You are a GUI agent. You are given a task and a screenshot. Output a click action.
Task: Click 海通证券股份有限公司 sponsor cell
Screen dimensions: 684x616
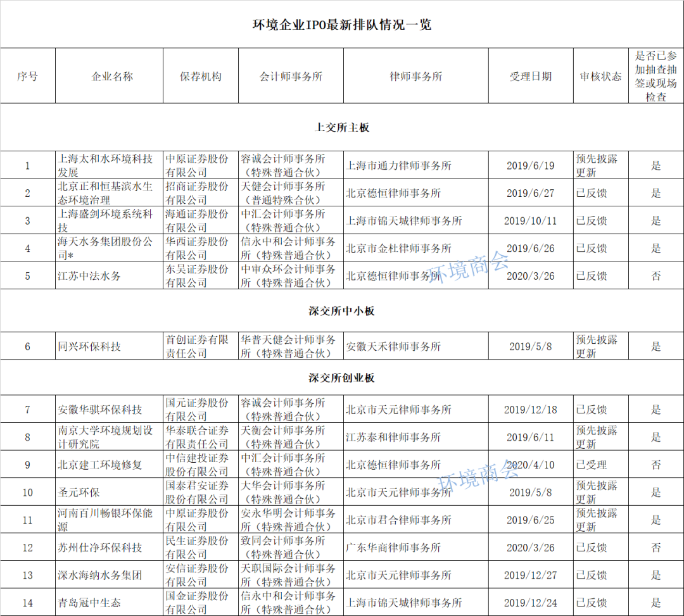pos(201,220)
